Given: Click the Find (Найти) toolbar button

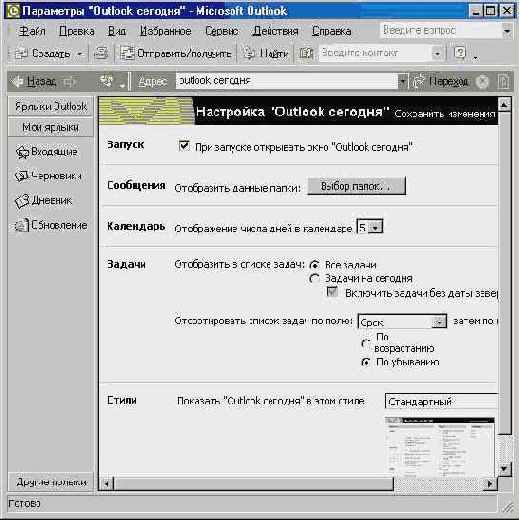Looking at the screenshot, I should 265,53.
